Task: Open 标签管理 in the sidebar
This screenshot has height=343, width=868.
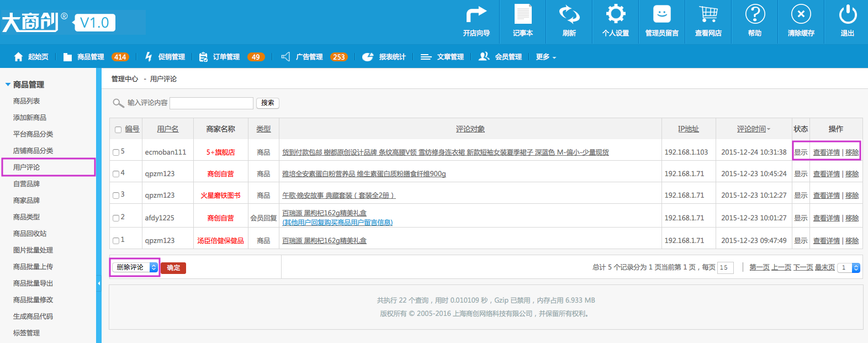Action: (27, 333)
